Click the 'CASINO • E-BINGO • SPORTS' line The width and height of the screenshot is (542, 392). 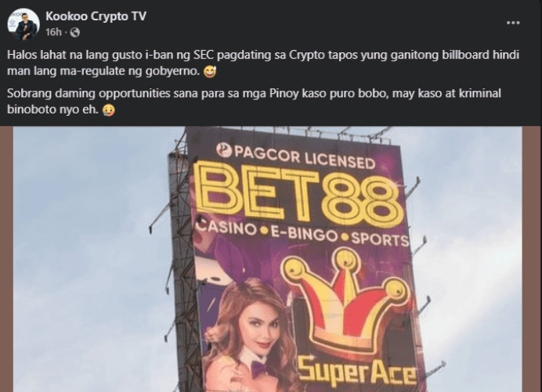[x=302, y=235]
